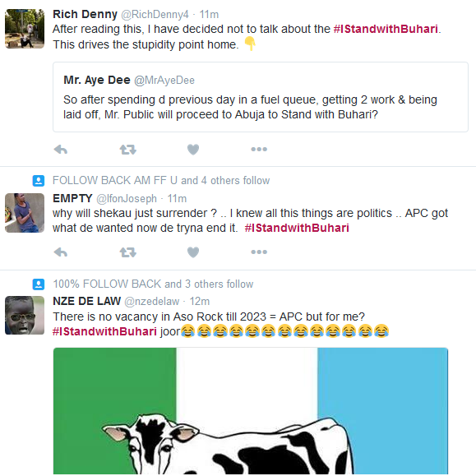Click the #IStandwithBuhari hashtag in NZE DE LAW's tweet

[x=104, y=331]
